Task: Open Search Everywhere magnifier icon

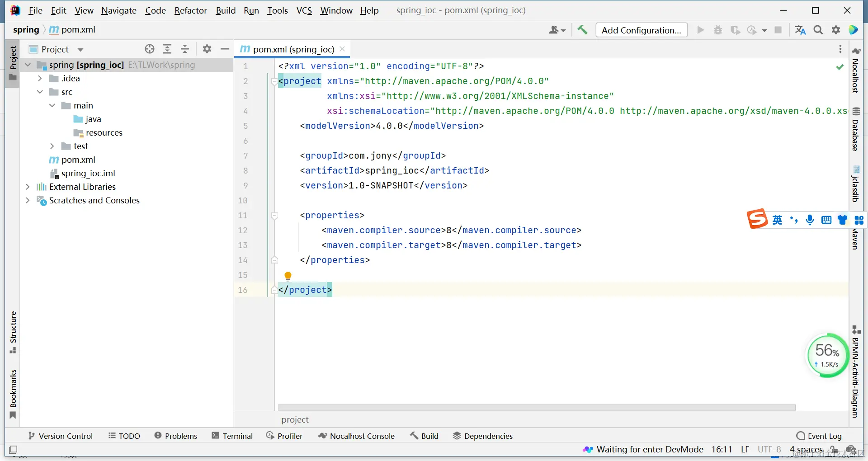Action: pyautogui.click(x=818, y=30)
